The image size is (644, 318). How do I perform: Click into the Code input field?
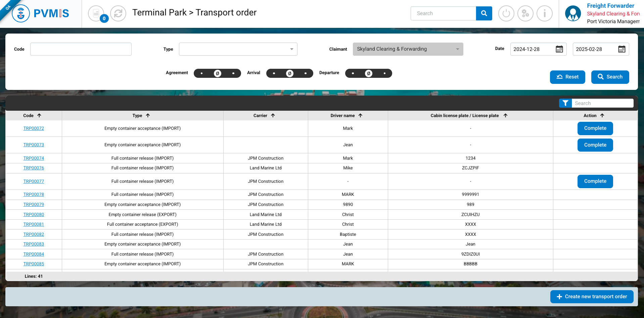[x=81, y=49]
